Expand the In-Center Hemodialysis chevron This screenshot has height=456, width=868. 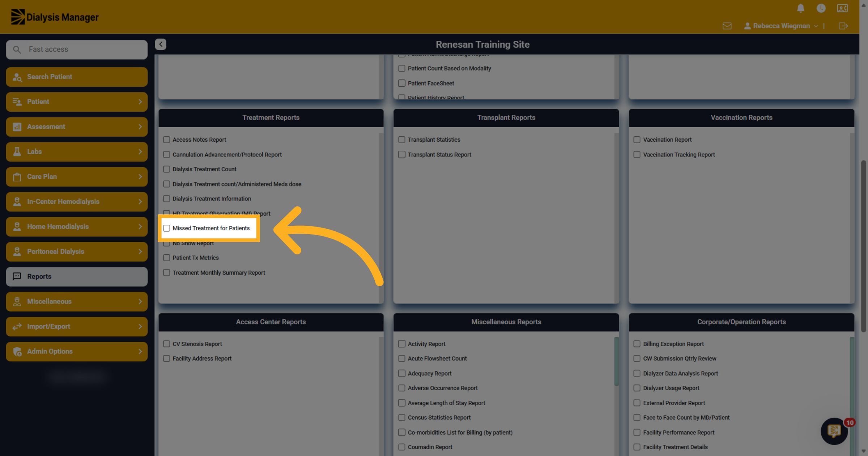[140, 202]
